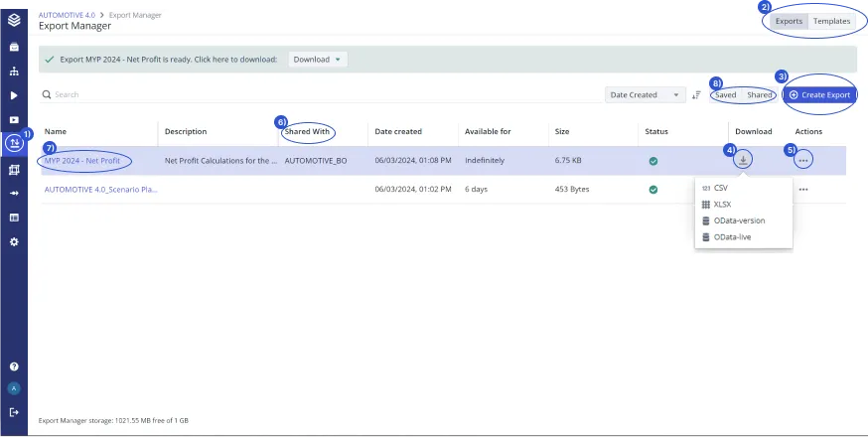Open the hierarchy tree sidebar icon
The image size is (868, 437).
coord(14,72)
